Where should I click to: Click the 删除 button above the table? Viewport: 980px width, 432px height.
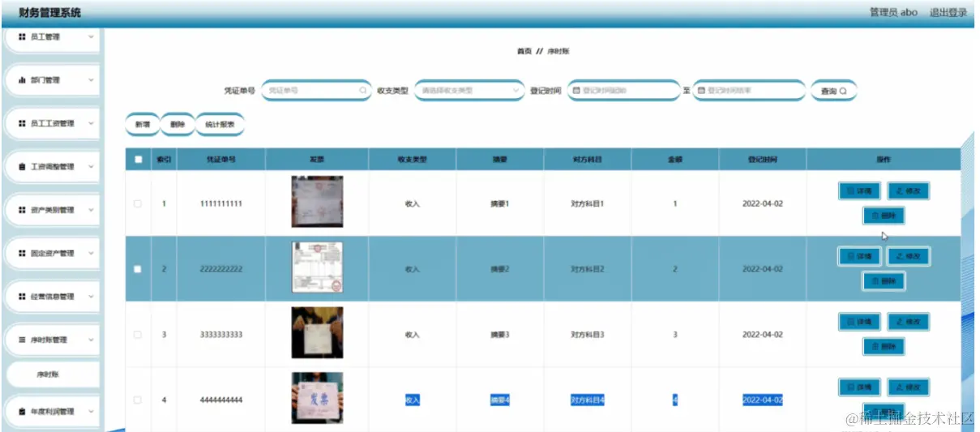pyautogui.click(x=178, y=125)
